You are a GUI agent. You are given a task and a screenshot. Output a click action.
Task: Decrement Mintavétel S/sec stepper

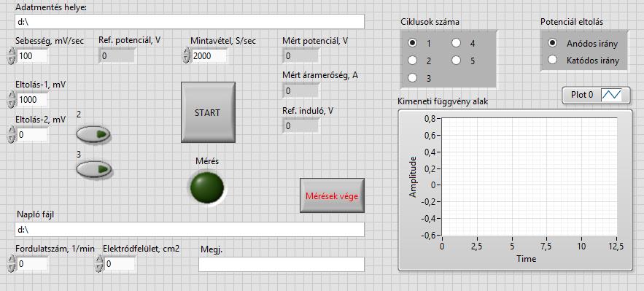coord(187,60)
